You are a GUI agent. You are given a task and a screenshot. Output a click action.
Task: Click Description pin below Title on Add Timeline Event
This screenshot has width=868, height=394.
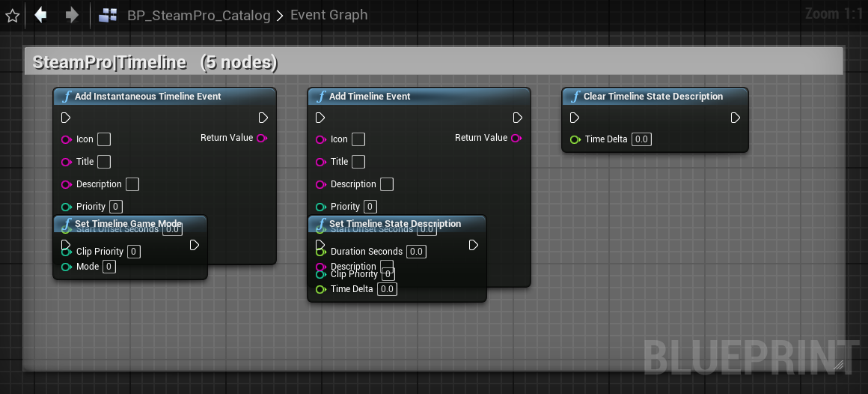point(320,184)
